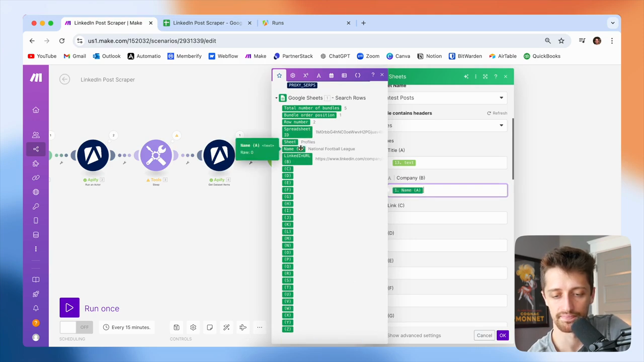Select the Apify Get Dataset Items module

[x=219, y=155]
